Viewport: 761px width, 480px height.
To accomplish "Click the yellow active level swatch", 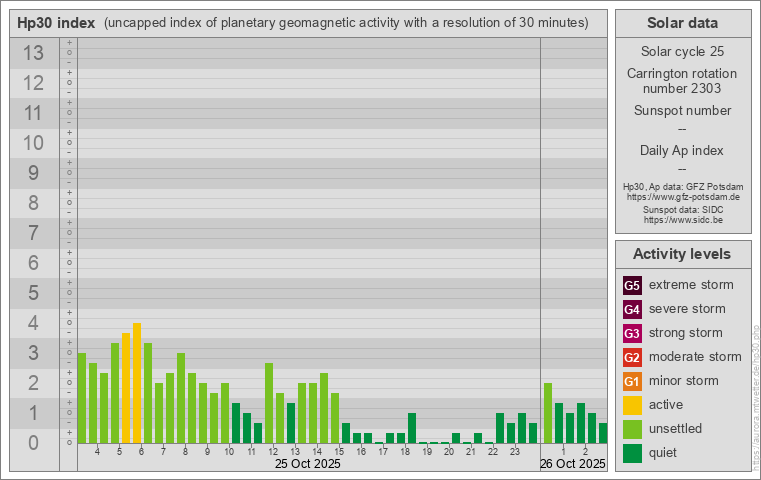I will [632, 405].
